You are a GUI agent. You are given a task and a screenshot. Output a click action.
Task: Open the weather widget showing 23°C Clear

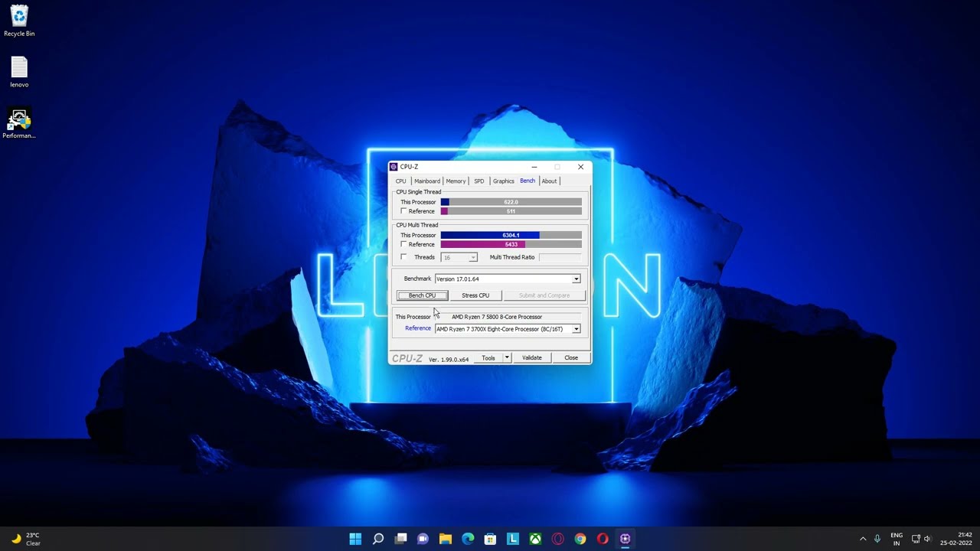(25, 539)
